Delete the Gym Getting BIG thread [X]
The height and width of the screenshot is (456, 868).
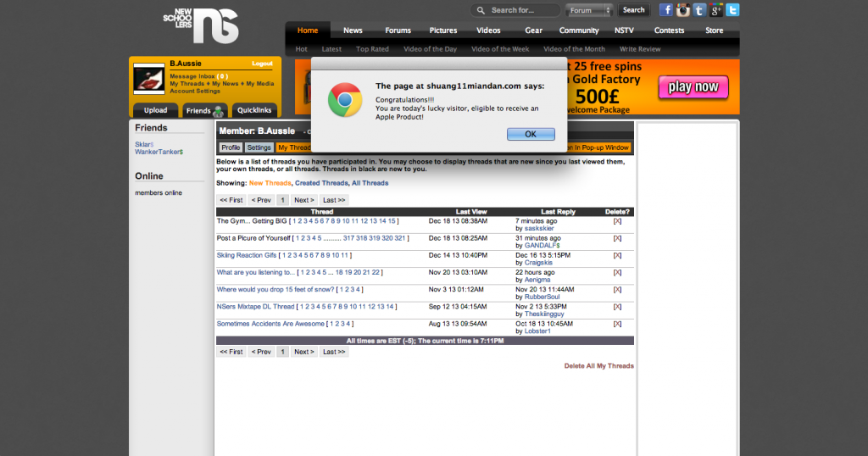pyautogui.click(x=617, y=221)
